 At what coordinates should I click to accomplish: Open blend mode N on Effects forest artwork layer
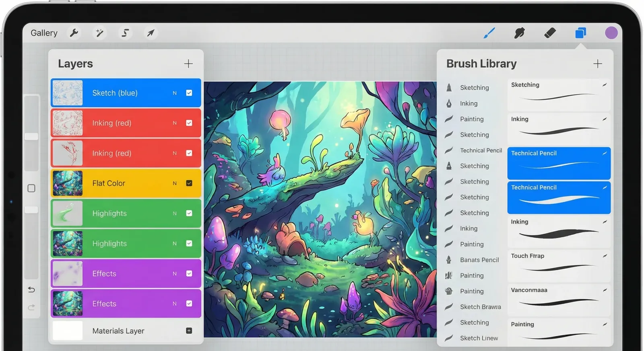[x=175, y=304]
